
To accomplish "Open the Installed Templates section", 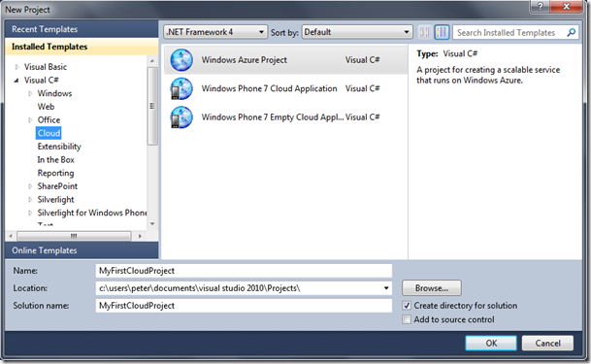I will 82,47.
